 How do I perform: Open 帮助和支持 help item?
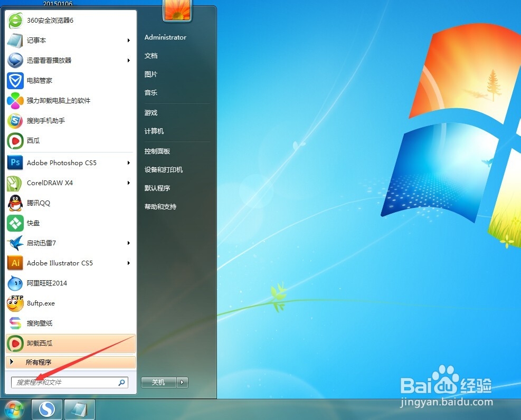(x=160, y=206)
